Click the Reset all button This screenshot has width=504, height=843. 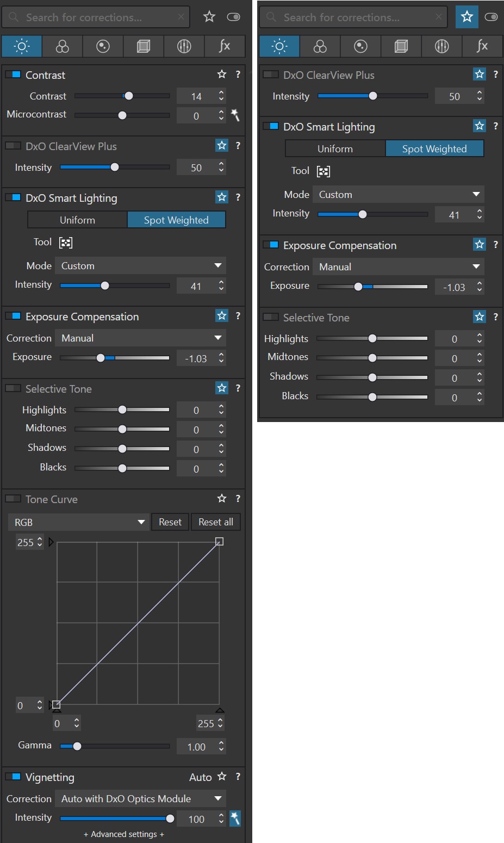pyautogui.click(x=215, y=522)
